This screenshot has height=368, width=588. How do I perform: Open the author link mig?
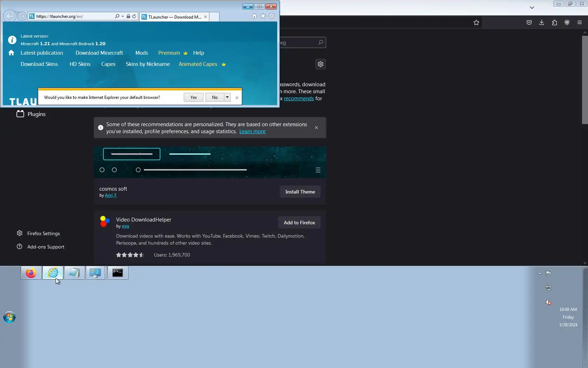125,226
